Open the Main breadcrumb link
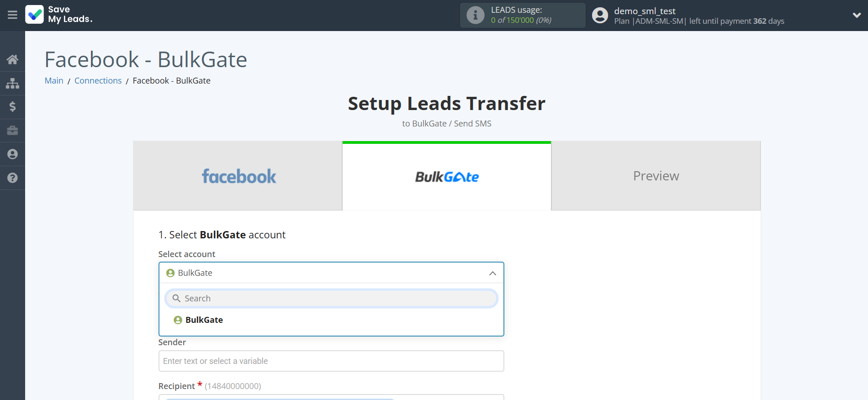The width and height of the screenshot is (868, 400). 54,81
